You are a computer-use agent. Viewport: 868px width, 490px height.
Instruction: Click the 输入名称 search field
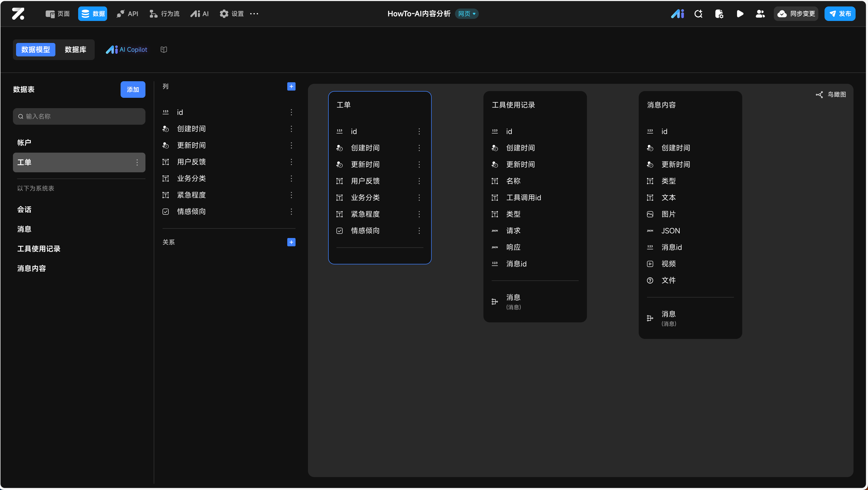(x=79, y=116)
